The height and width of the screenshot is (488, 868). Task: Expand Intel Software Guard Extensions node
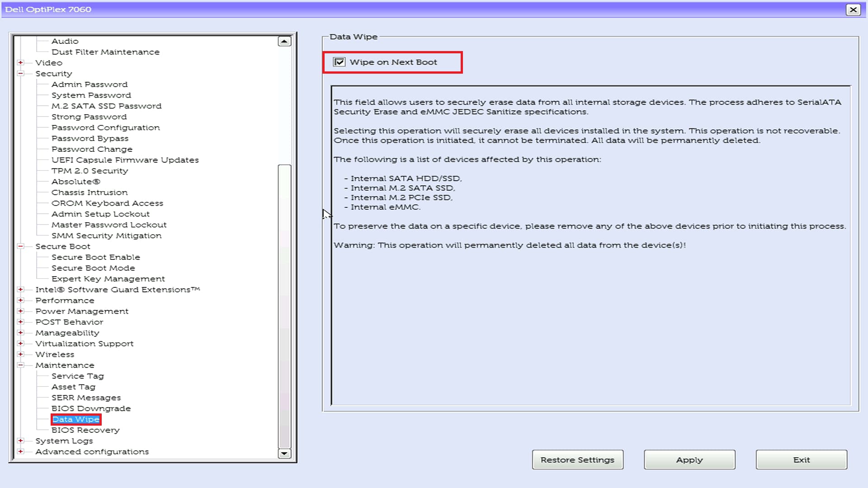[x=20, y=289]
